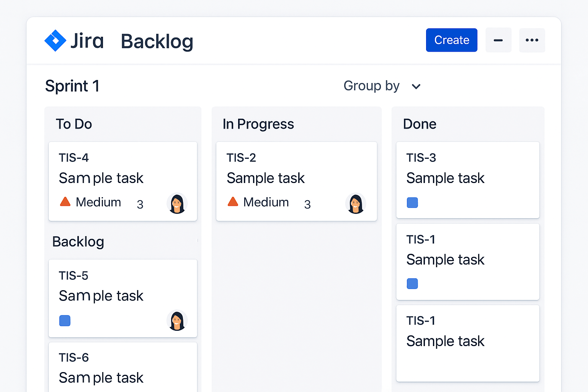Open the three-dots more actions menu
588x392 pixels.
point(532,40)
